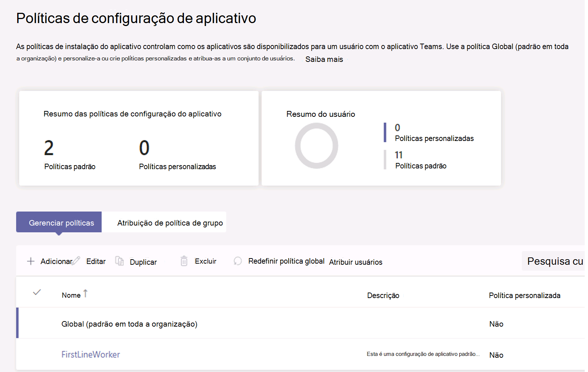
Task: Sort by the Nome column header
Action: click(71, 295)
